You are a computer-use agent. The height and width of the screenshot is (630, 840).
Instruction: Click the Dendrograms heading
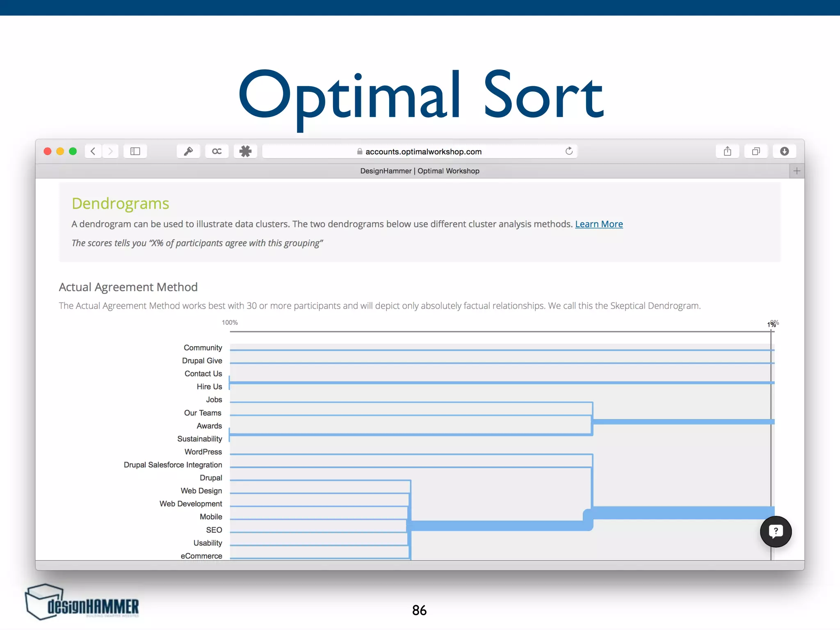tap(120, 203)
